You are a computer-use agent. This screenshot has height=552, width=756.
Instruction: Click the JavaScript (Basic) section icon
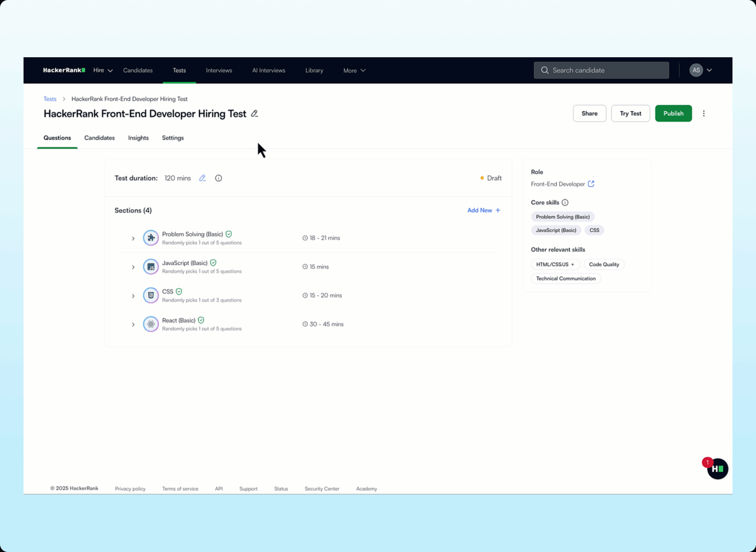coord(151,266)
